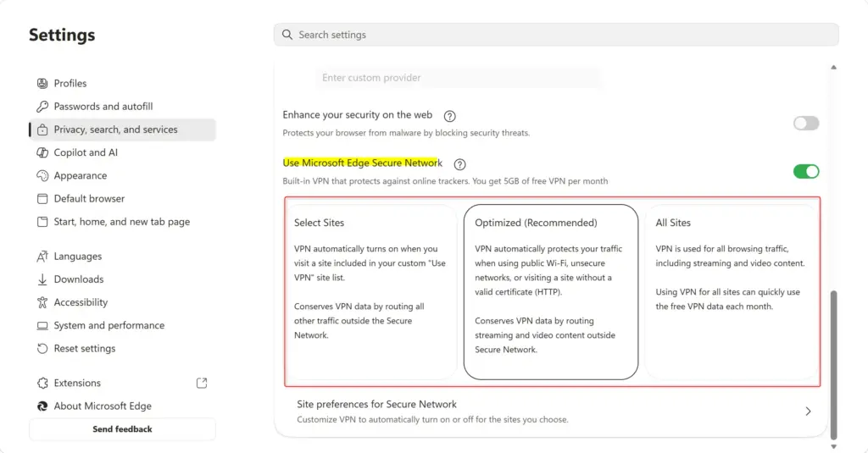
Task: Turn off Microsoft Edge Secure Network toggle
Action: pyautogui.click(x=806, y=172)
